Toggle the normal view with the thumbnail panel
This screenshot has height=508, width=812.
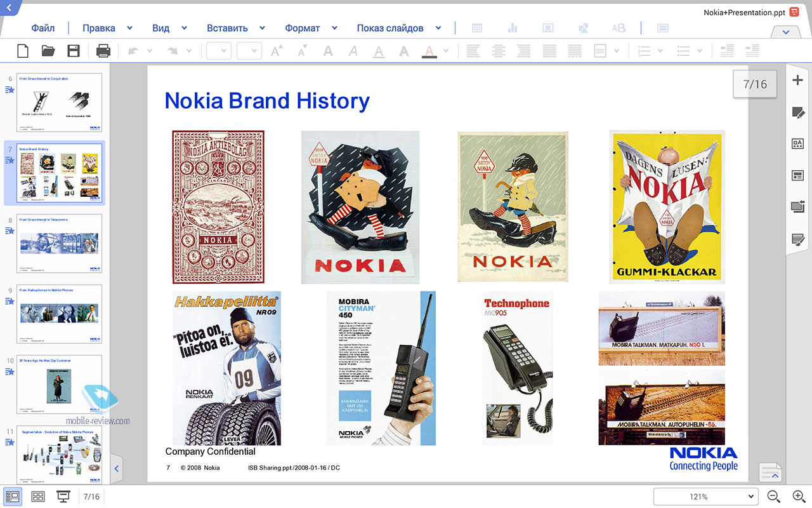tap(12, 497)
